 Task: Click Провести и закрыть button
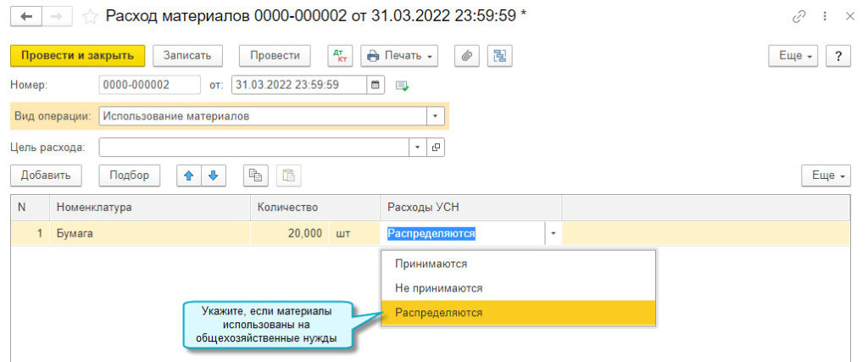pyautogui.click(x=77, y=56)
